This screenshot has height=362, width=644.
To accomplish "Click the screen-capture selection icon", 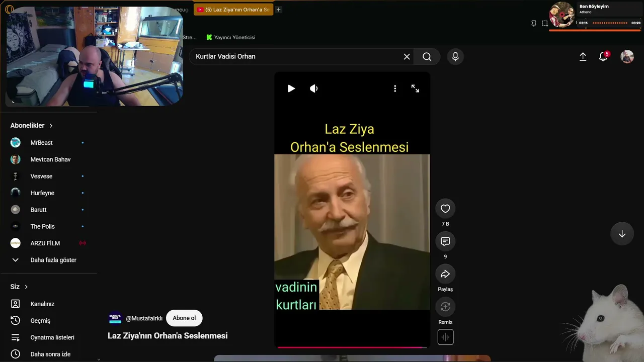I will coord(545,23).
